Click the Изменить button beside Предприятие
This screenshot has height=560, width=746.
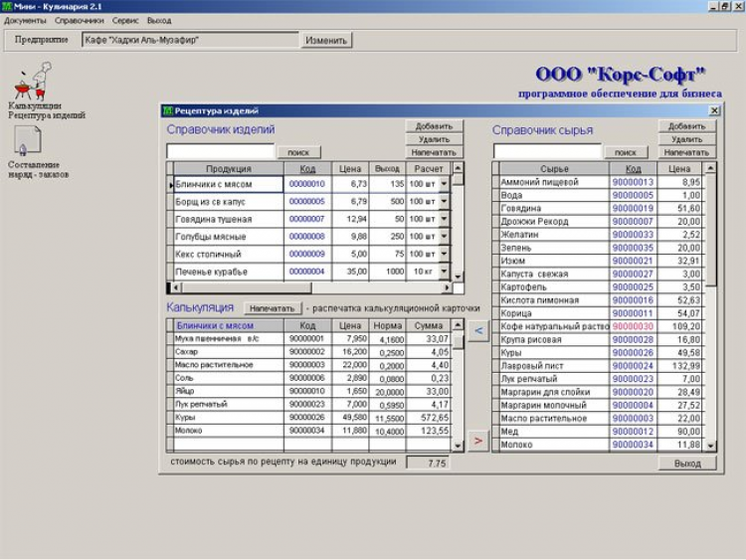click(326, 41)
